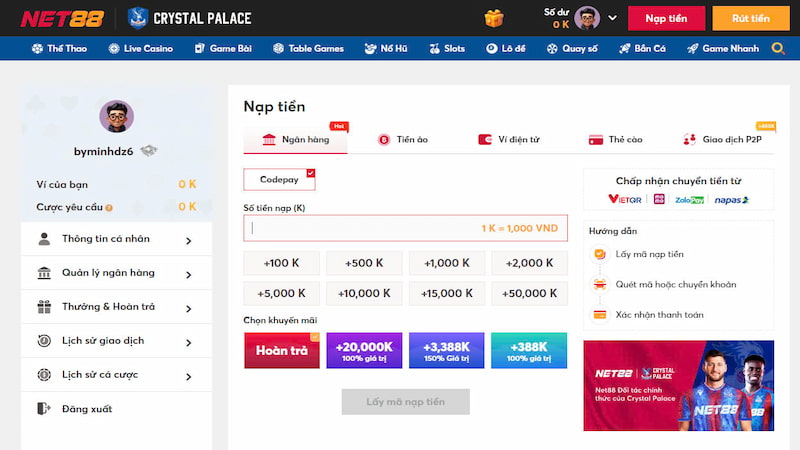Select the Codepay payment option
This screenshot has width=800, height=450.
click(279, 179)
